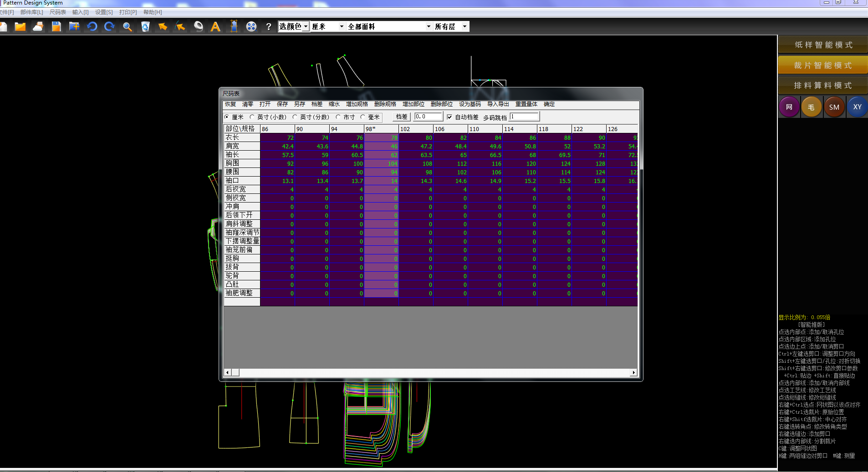This screenshot has height=472, width=868.
Task: Click 导入导出 in the size table menu
Action: coord(498,104)
